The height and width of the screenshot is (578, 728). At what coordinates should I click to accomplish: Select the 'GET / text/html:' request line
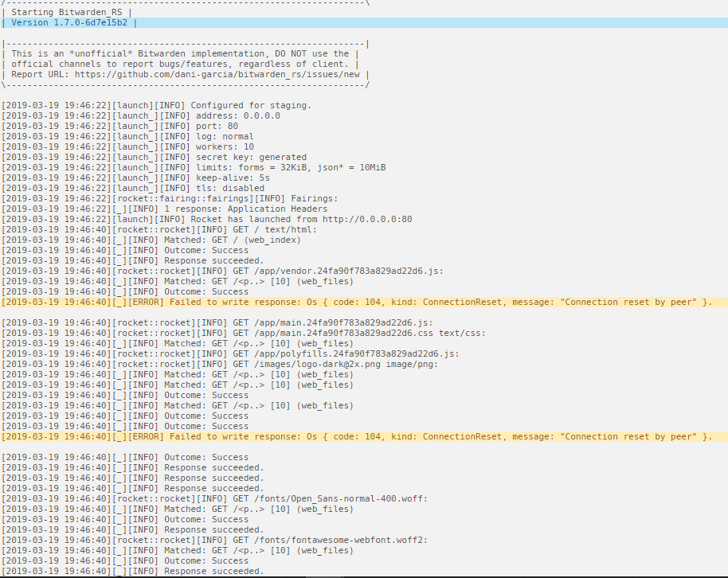pyautogui.click(x=159, y=229)
